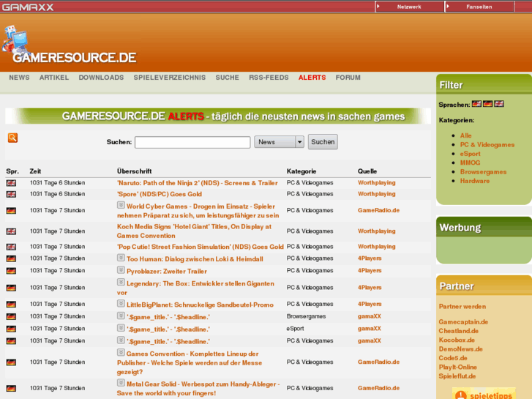Select the RSS-FEEDS navigation item

269,78
